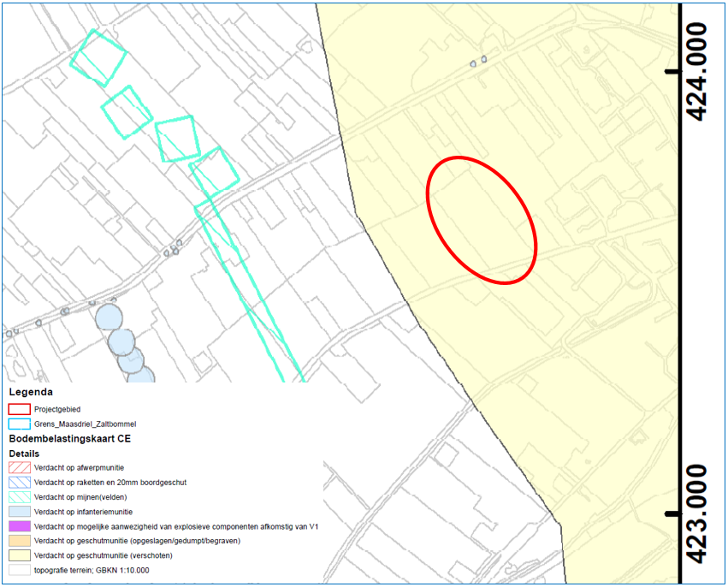The image size is (728, 587).
Task: Click the 423.000 coordinate label
Action: [x=697, y=514]
